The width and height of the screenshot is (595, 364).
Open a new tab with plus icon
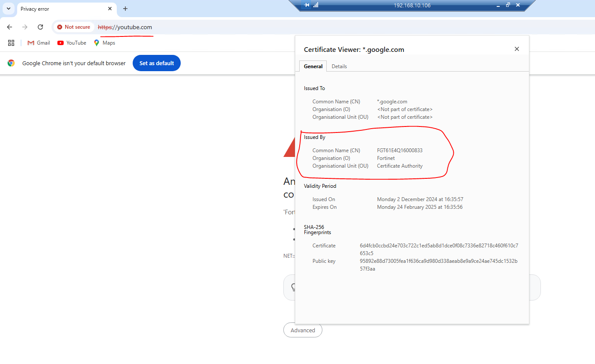tap(125, 9)
